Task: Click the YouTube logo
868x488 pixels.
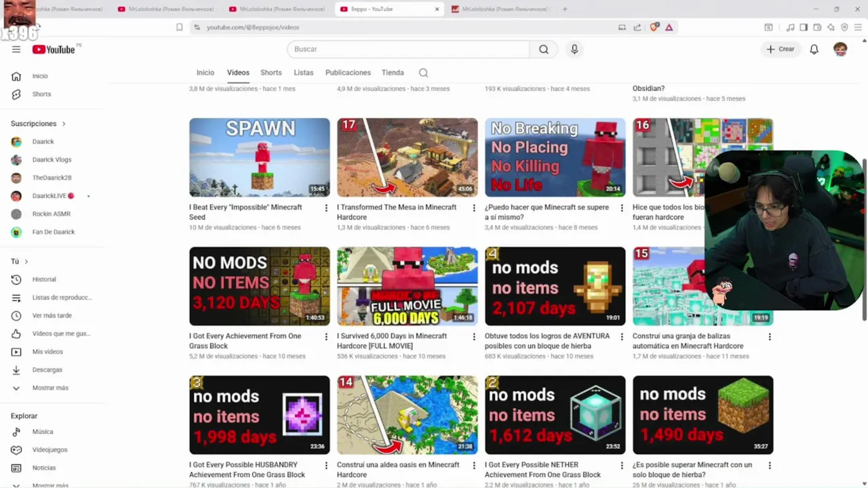Action: 54,49
